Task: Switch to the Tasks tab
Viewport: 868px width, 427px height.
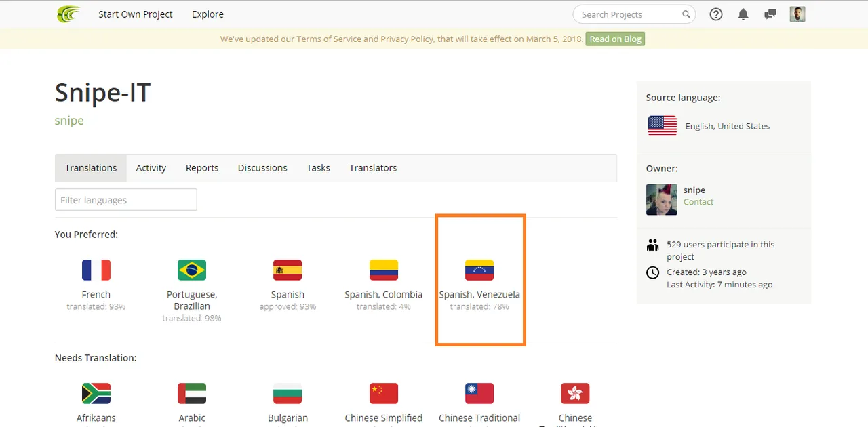Action: click(x=318, y=168)
